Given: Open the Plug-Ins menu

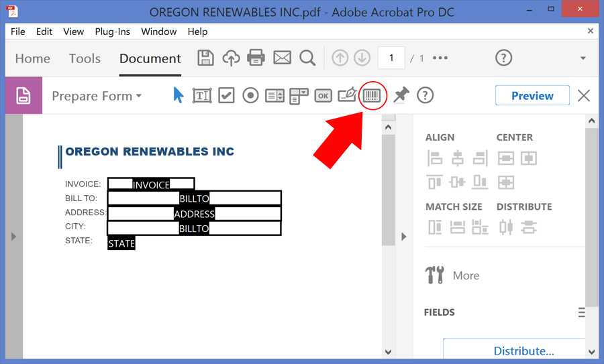Looking at the screenshot, I should pos(113,32).
